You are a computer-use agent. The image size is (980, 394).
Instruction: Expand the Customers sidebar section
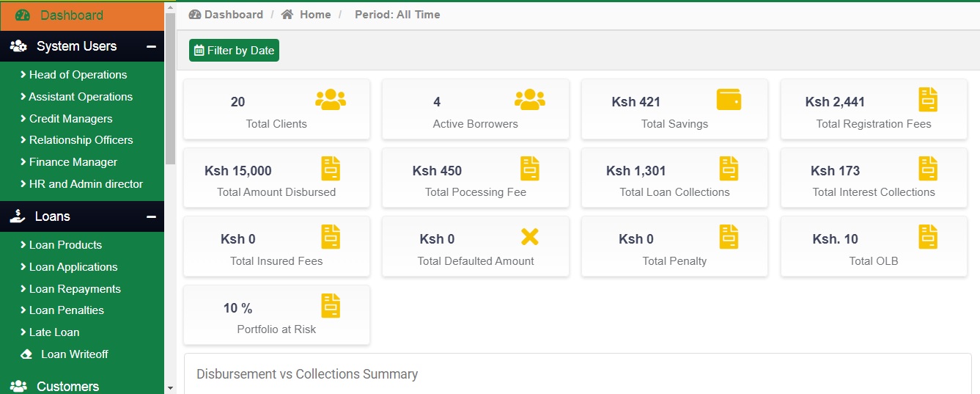pyautogui.click(x=67, y=386)
